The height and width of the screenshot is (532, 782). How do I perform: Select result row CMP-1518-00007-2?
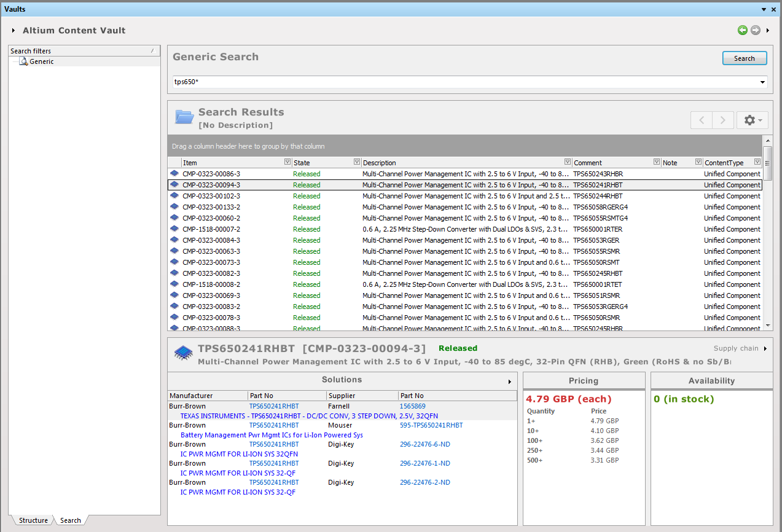click(x=211, y=229)
